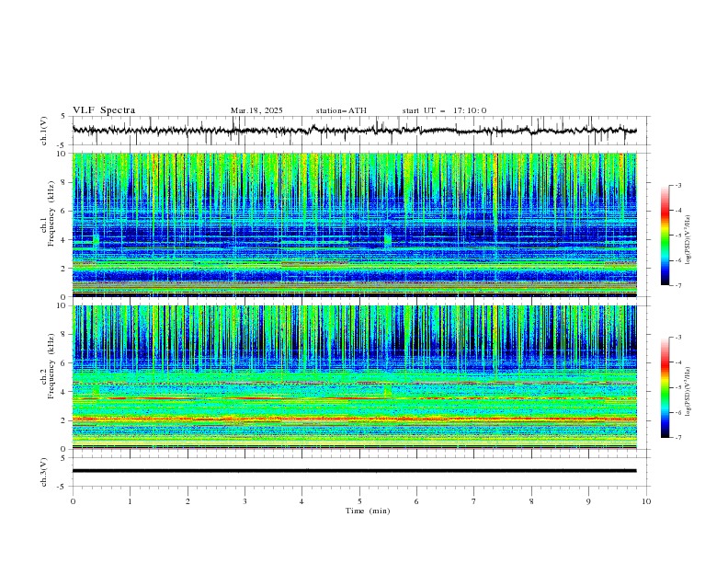The image size is (728, 563).
Task: Select the date text "Mar.18, 2025"
Action: click(x=256, y=110)
